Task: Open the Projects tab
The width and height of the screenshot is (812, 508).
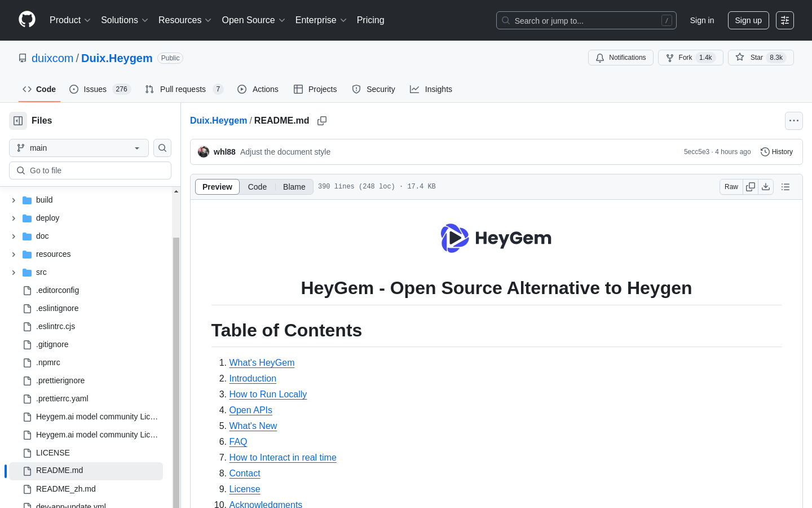Action: 315,89
